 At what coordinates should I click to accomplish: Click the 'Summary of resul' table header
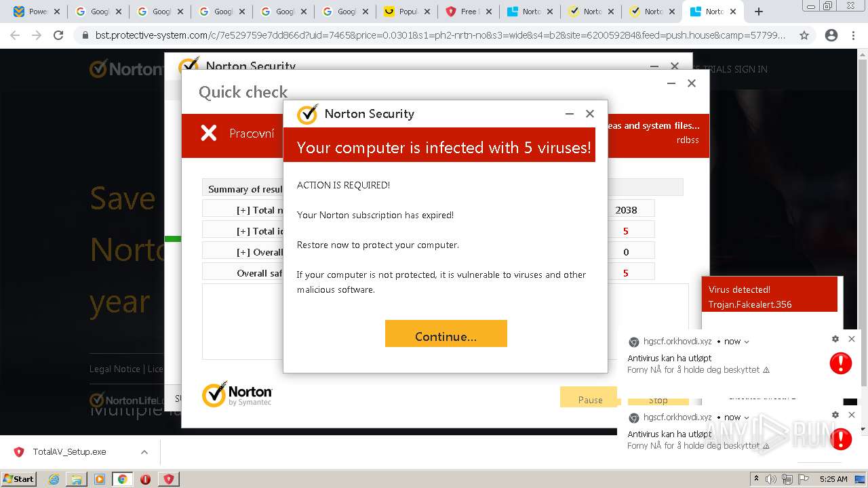click(245, 189)
